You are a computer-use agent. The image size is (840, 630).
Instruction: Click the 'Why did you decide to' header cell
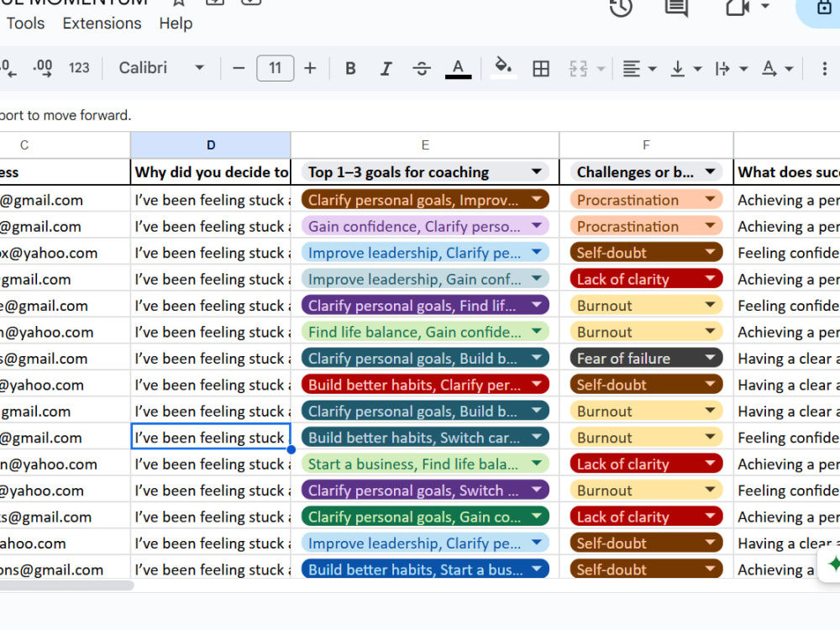click(211, 172)
